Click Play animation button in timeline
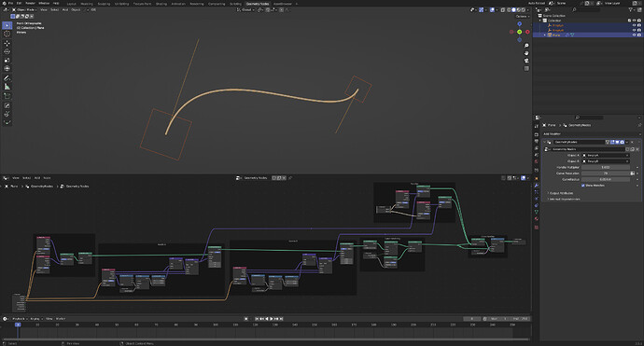Image resolution: width=644 pixels, height=346 pixels. coord(272,319)
